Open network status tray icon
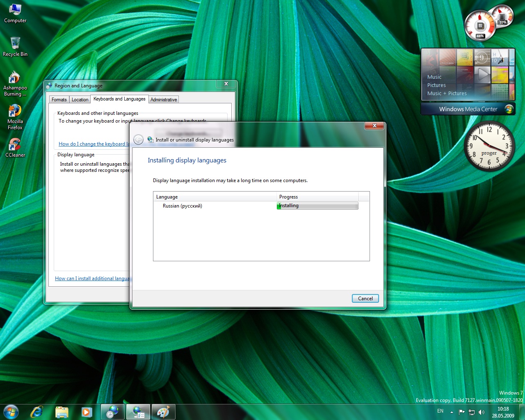 [x=472, y=412]
